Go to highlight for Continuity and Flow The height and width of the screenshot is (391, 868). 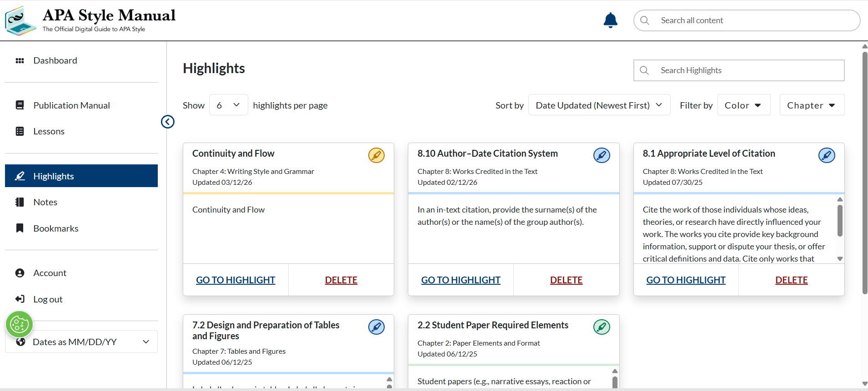tap(236, 280)
